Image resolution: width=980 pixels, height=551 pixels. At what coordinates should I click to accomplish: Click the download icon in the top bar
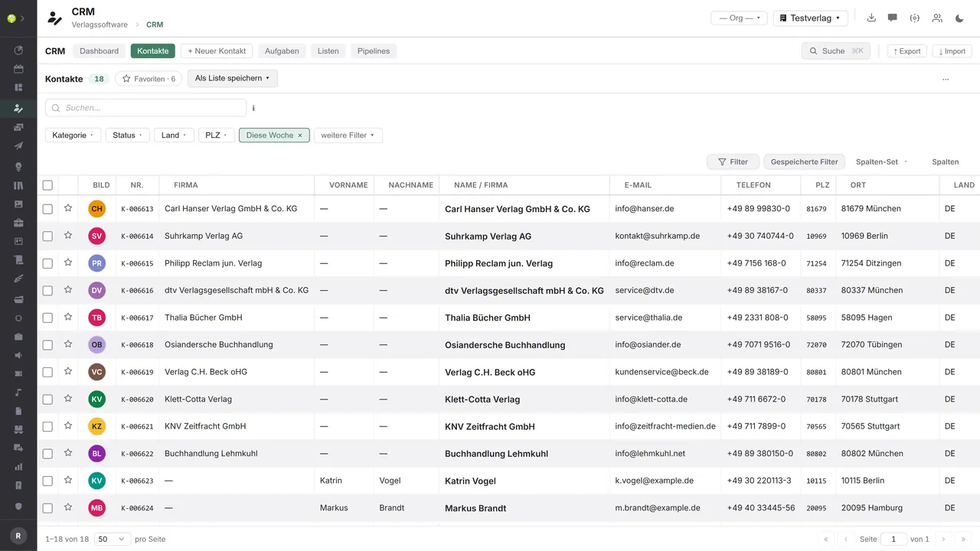[871, 18]
